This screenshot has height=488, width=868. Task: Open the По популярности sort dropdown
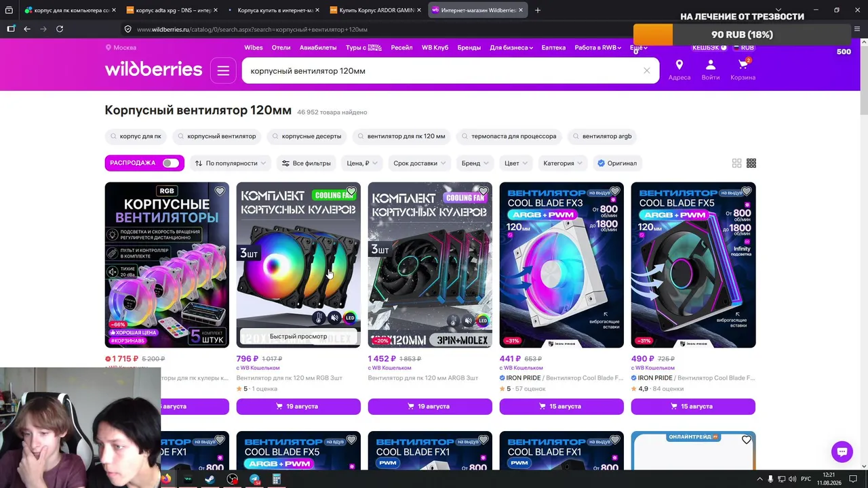coord(231,163)
